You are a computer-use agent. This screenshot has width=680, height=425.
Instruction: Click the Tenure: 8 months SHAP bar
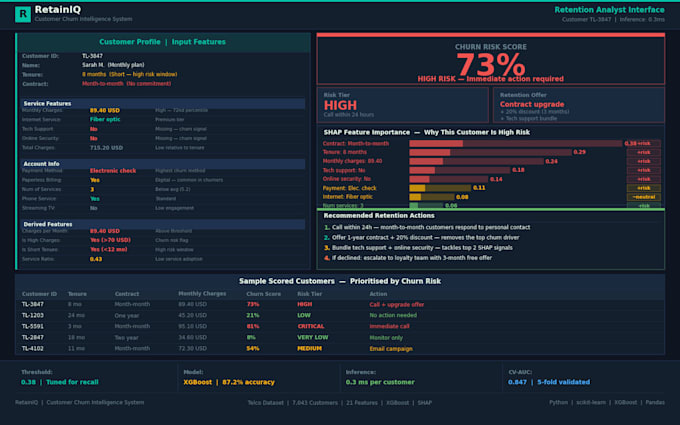(490, 152)
